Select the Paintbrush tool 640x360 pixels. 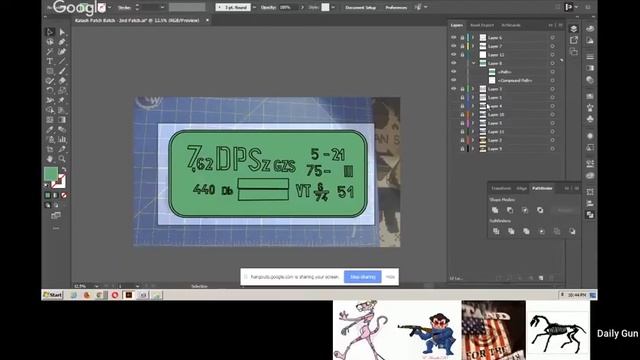click(62, 71)
